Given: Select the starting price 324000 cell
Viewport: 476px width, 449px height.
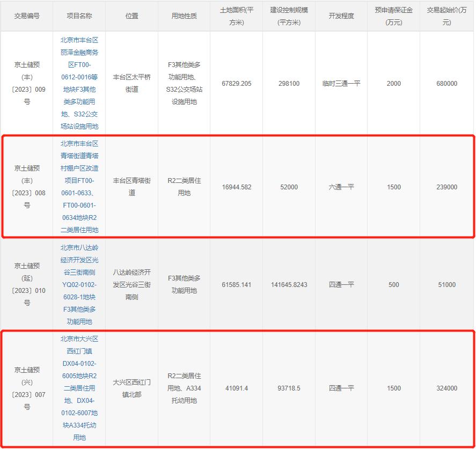Looking at the screenshot, I should [446, 388].
